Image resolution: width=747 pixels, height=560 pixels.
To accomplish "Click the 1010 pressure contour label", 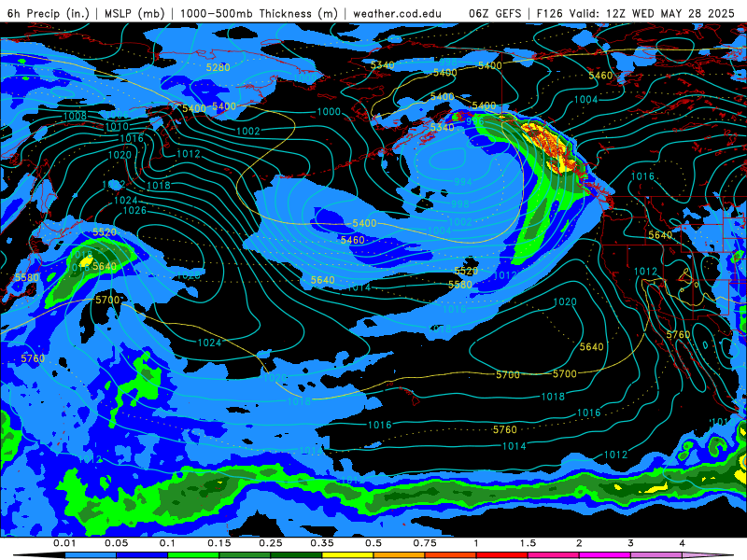I will (x=117, y=127).
